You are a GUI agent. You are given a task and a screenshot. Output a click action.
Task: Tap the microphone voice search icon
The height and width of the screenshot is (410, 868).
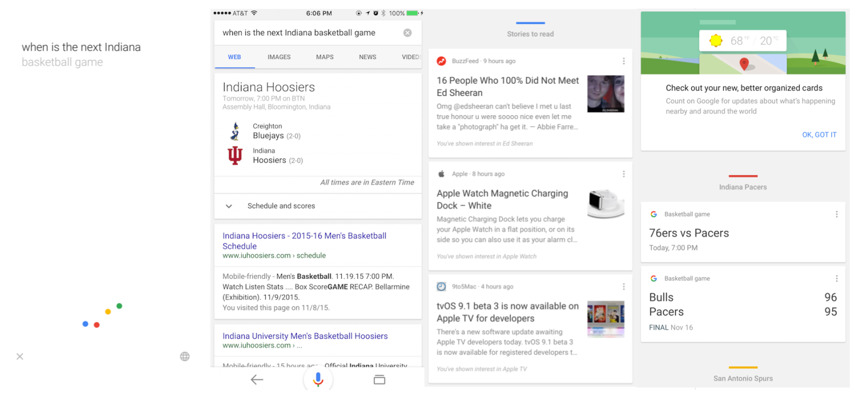point(318,380)
